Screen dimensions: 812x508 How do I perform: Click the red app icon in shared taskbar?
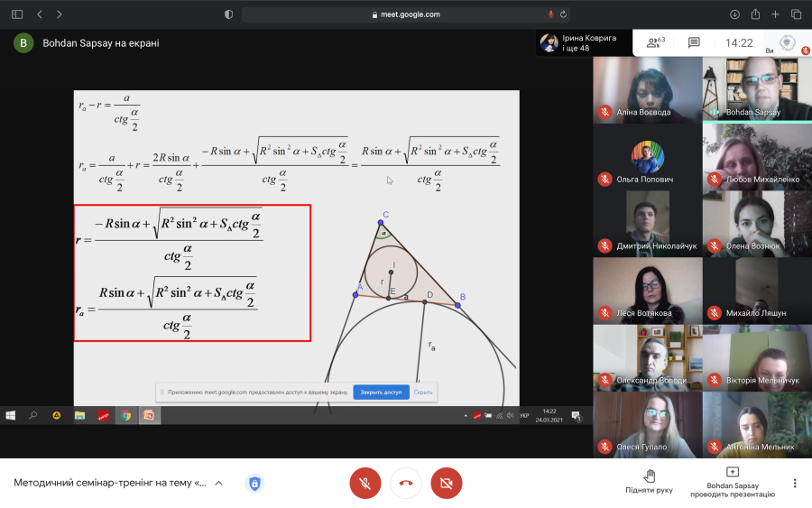click(x=103, y=415)
